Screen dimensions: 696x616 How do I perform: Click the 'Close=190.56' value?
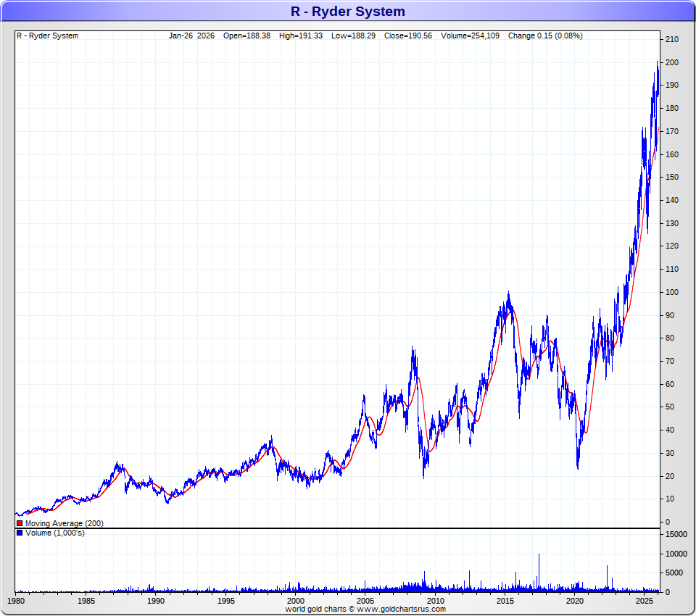[x=408, y=36]
